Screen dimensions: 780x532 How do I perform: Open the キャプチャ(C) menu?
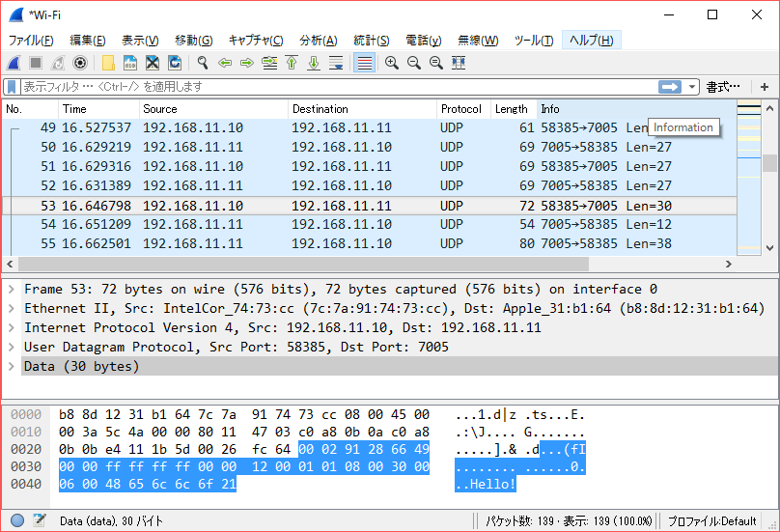pyautogui.click(x=256, y=40)
